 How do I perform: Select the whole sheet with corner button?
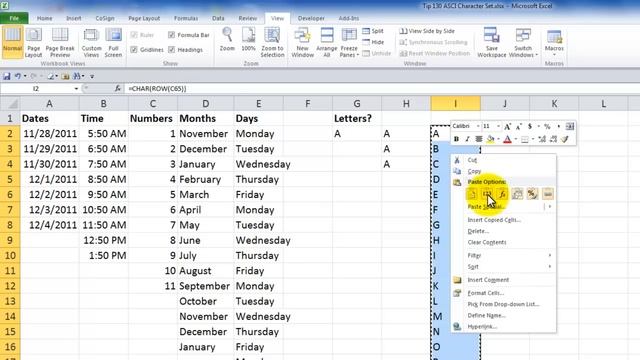pyautogui.click(x=10, y=104)
